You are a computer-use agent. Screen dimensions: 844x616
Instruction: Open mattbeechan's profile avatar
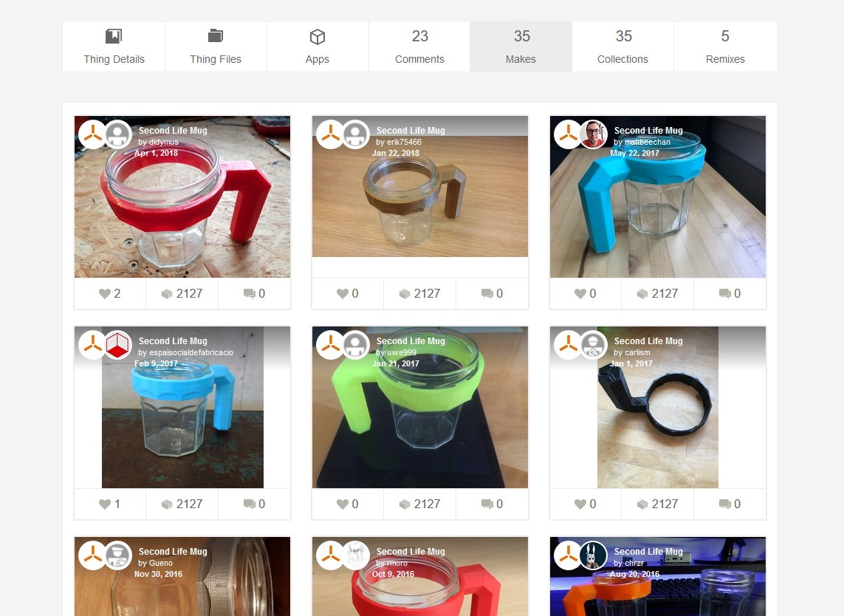click(x=593, y=134)
